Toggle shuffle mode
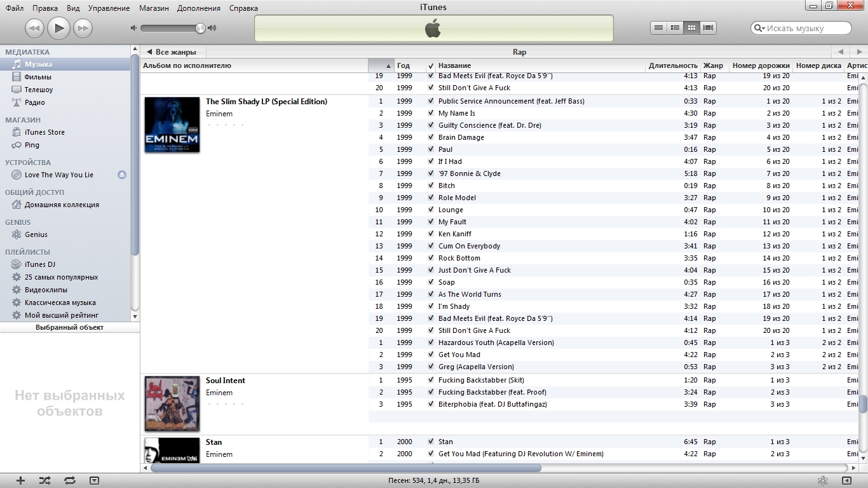Image resolution: width=868 pixels, height=488 pixels. [44, 481]
